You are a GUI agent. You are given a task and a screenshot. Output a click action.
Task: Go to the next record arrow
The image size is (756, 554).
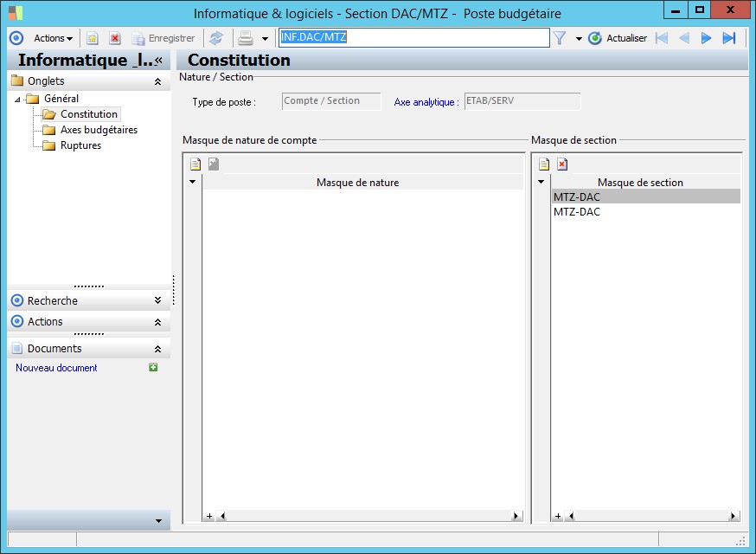(x=706, y=38)
